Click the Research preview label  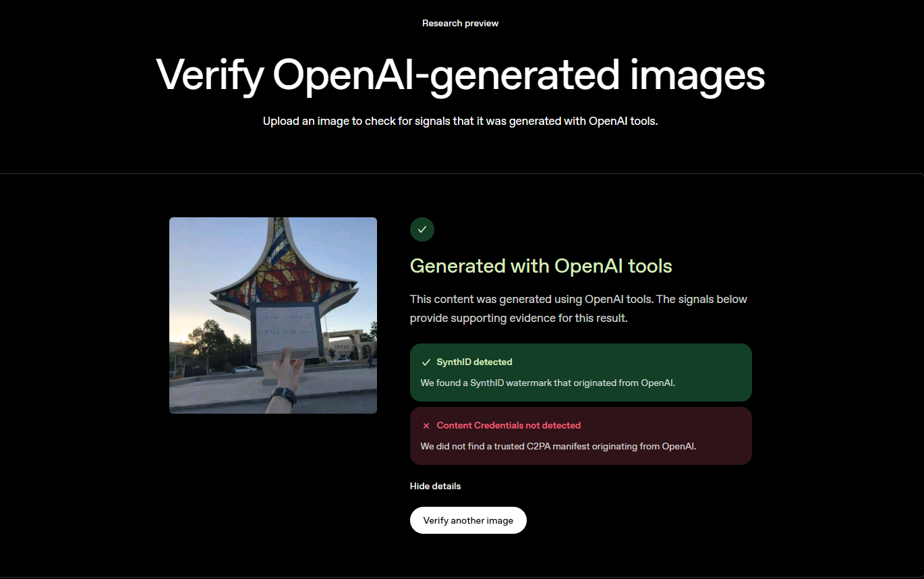(x=461, y=23)
